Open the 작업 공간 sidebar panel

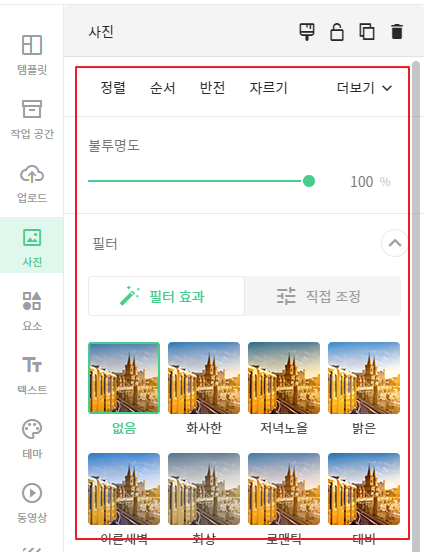[32, 119]
